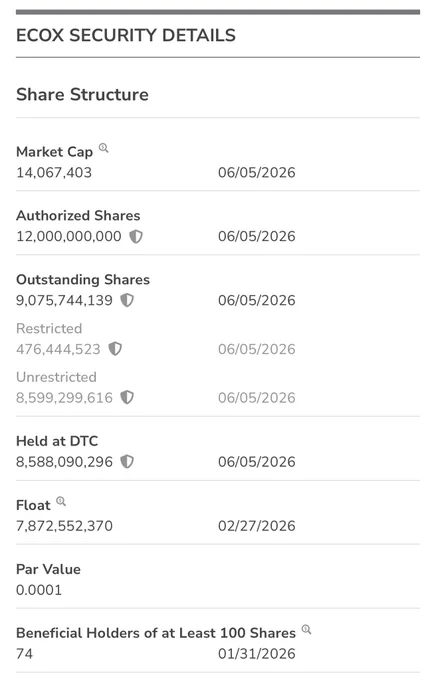This screenshot has width=436, height=680.
Task: Click the magnifier icon beside Beneficial Holders label
Action: pyautogui.click(x=306, y=629)
